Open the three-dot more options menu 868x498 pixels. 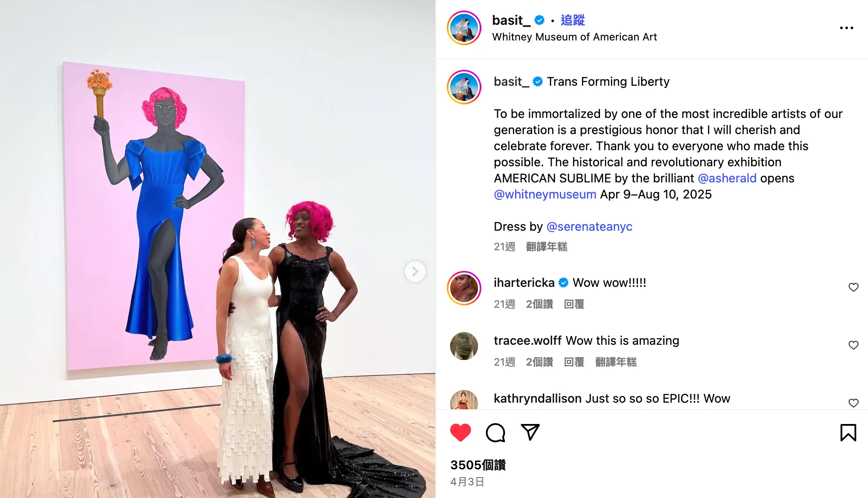pos(846,28)
